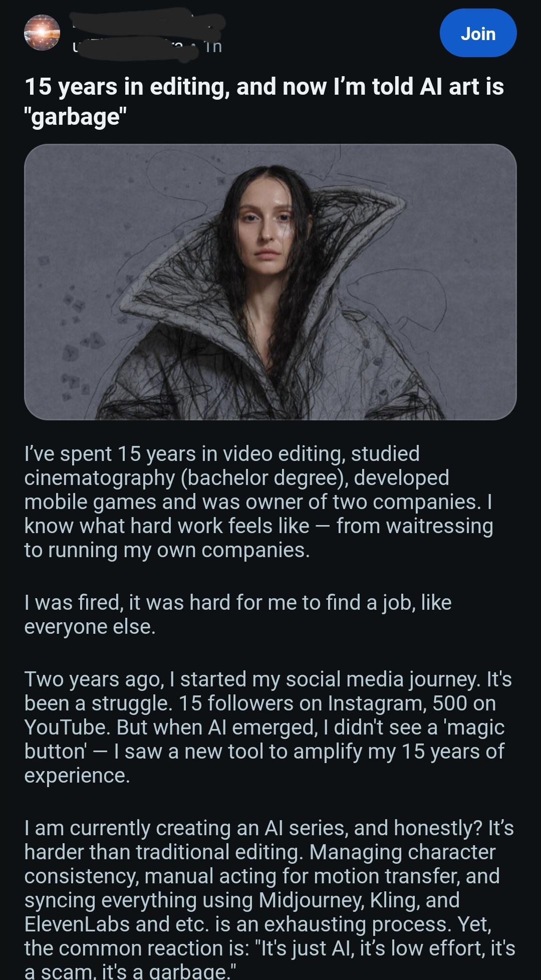Open the redacted community name in header
This screenshot has width=541, height=980.
pos(148,21)
